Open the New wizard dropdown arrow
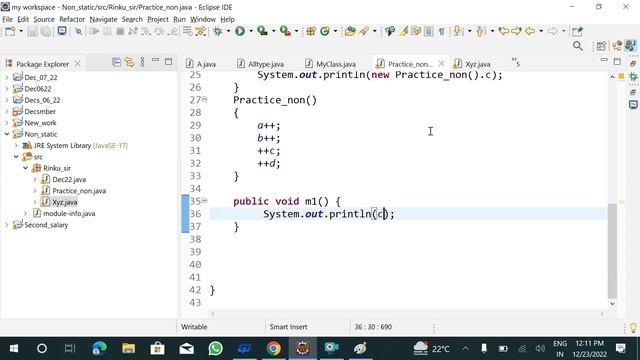The image size is (640, 360). point(21,31)
